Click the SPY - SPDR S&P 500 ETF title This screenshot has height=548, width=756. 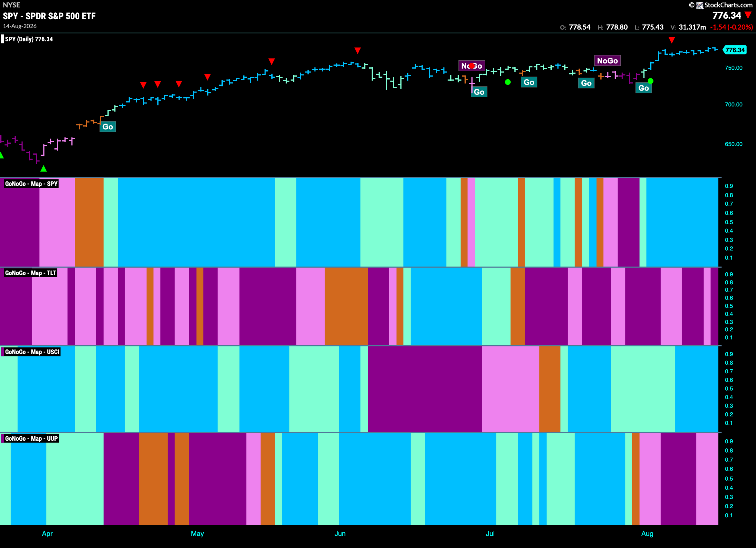[x=49, y=16]
